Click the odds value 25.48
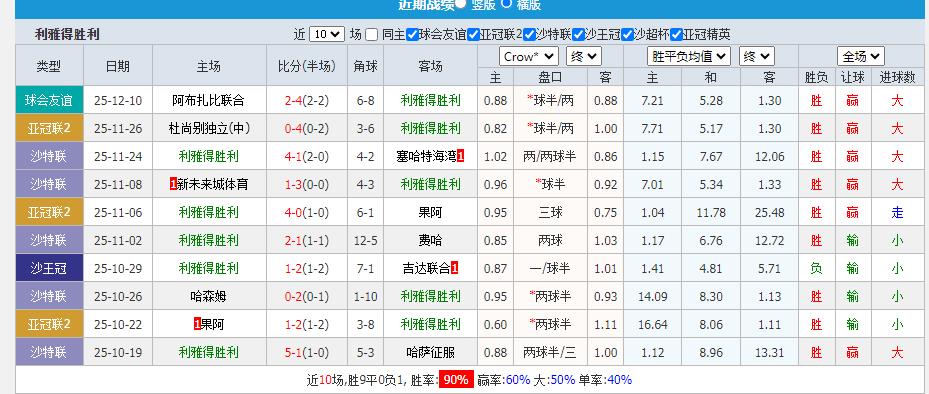The height and width of the screenshot is (394, 929). (x=770, y=213)
